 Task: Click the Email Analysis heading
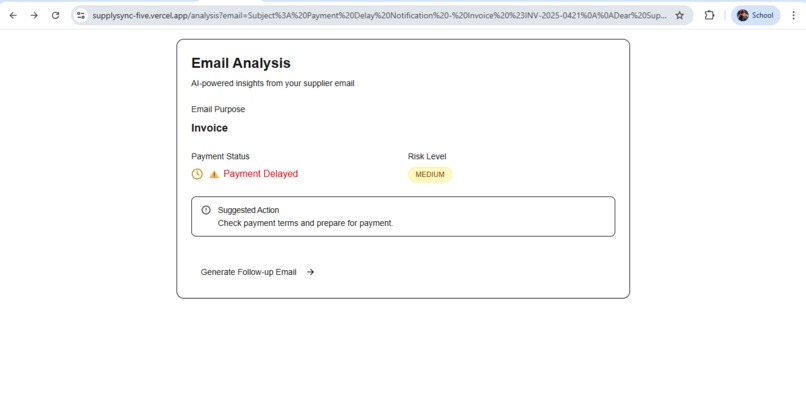(x=241, y=63)
